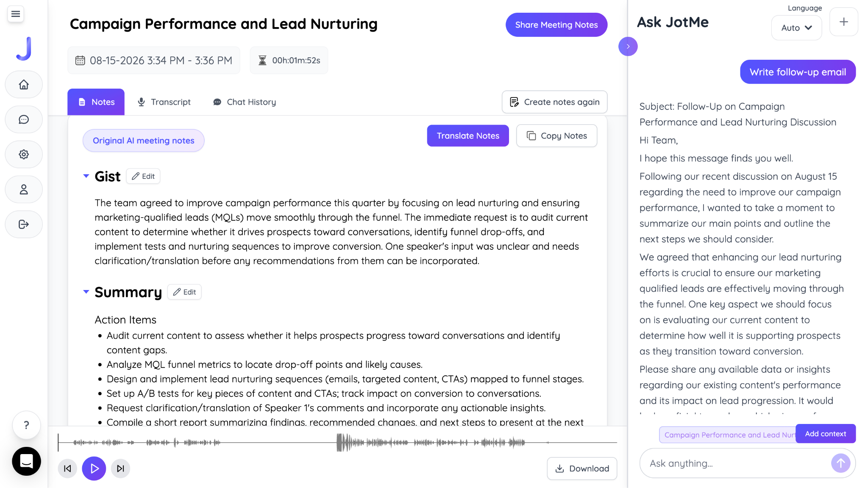This screenshot has height=488, width=868.
Task: Edit the Gist section
Action: 143,176
